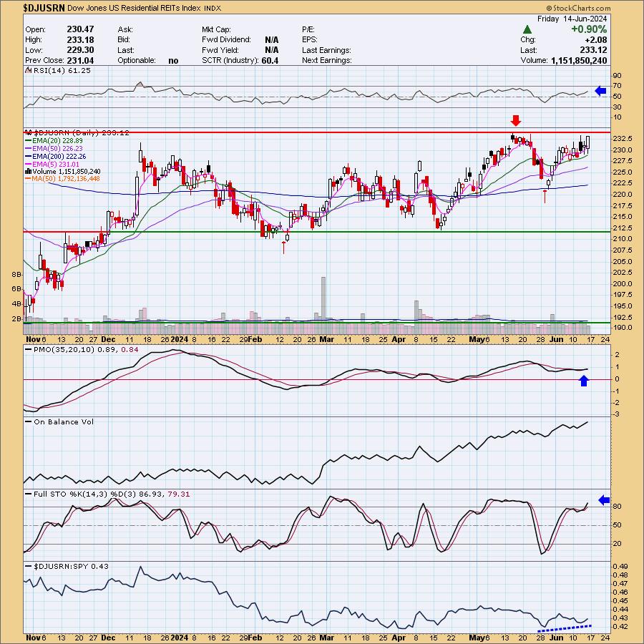
Task: Click the EMA(200) 222.26 legend entry
Action: coord(59,156)
